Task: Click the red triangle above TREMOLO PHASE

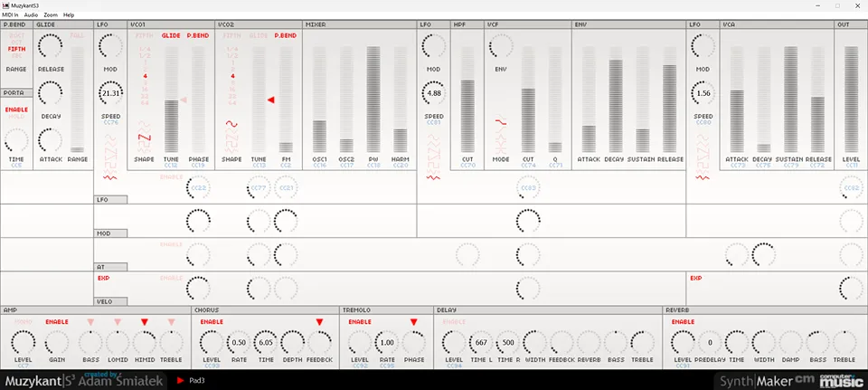Action: point(414,322)
